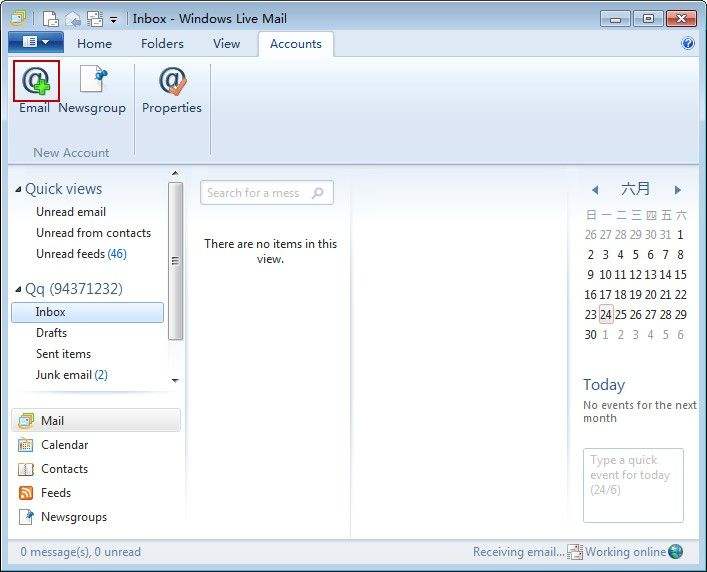
Task: Switch to the Home tab
Action: (94, 44)
